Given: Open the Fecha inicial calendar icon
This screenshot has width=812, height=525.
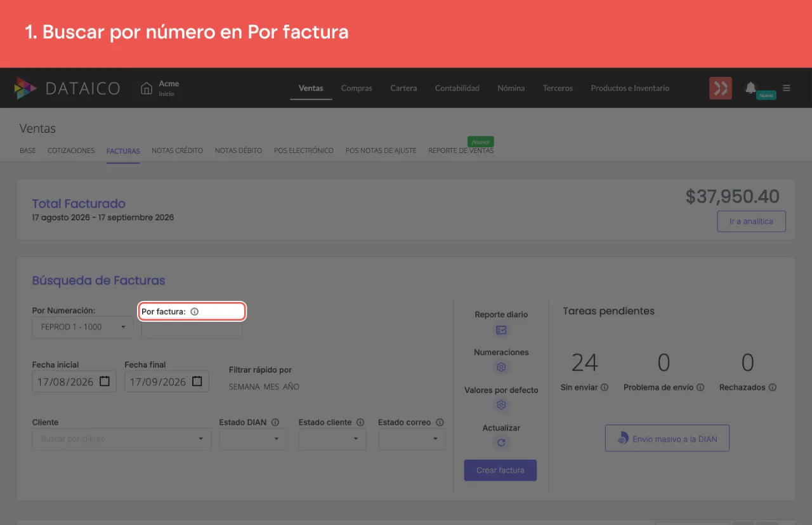Looking at the screenshot, I should 105,382.
